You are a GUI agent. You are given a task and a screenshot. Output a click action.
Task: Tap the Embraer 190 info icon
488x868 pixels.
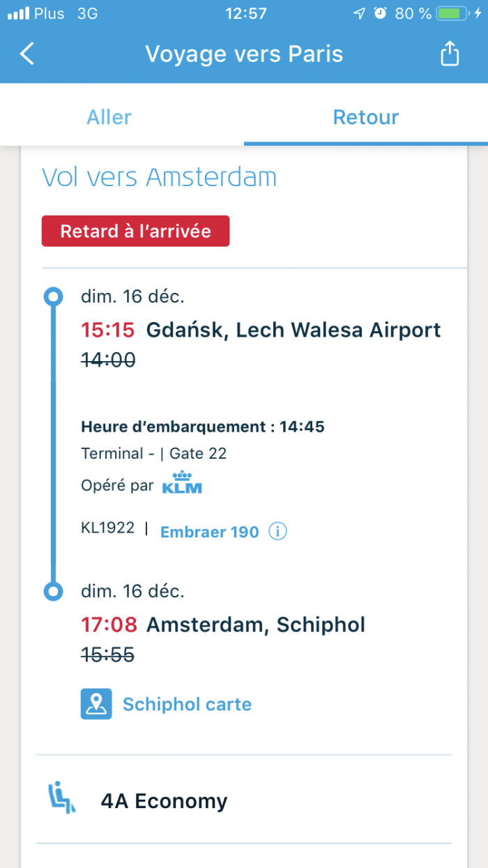click(x=277, y=532)
